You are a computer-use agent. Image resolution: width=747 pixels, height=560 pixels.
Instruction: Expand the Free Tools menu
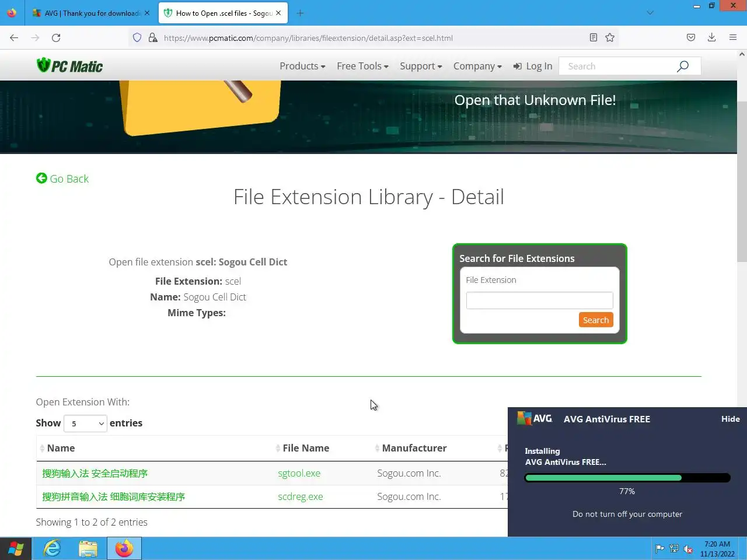pos(362,66)
